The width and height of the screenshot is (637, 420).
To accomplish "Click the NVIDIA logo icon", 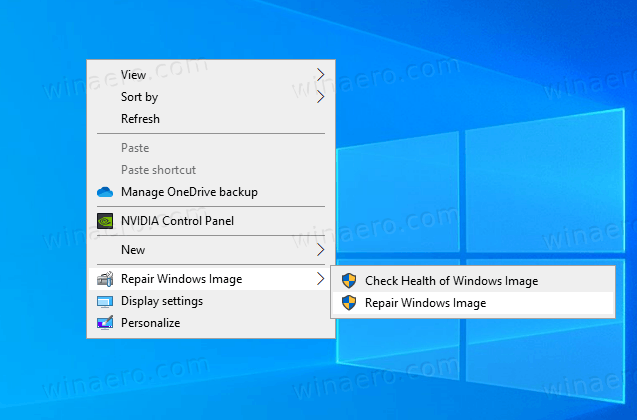I will [x=105, y=221].
